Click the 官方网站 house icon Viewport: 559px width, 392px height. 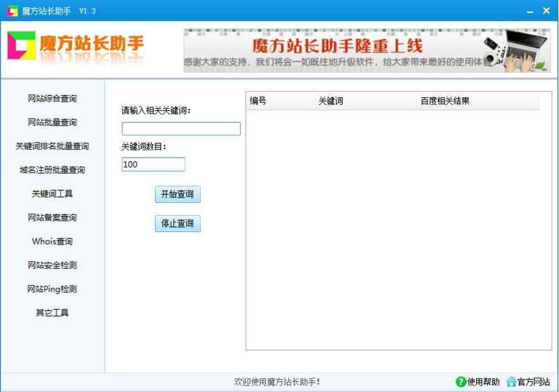coord(511,382)
